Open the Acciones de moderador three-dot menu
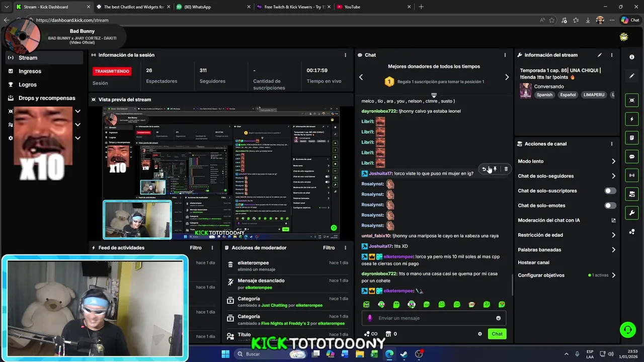This screenshot has height=362, width=644. point(345,248)
